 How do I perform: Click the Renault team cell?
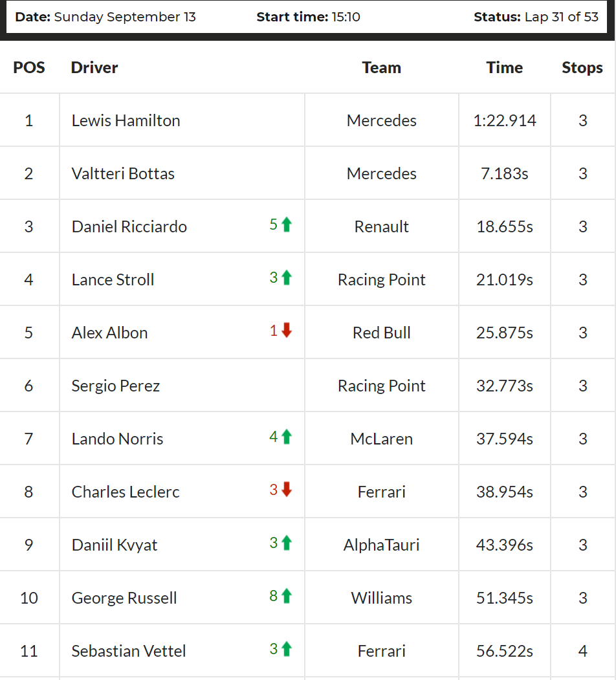coord(382,226)
